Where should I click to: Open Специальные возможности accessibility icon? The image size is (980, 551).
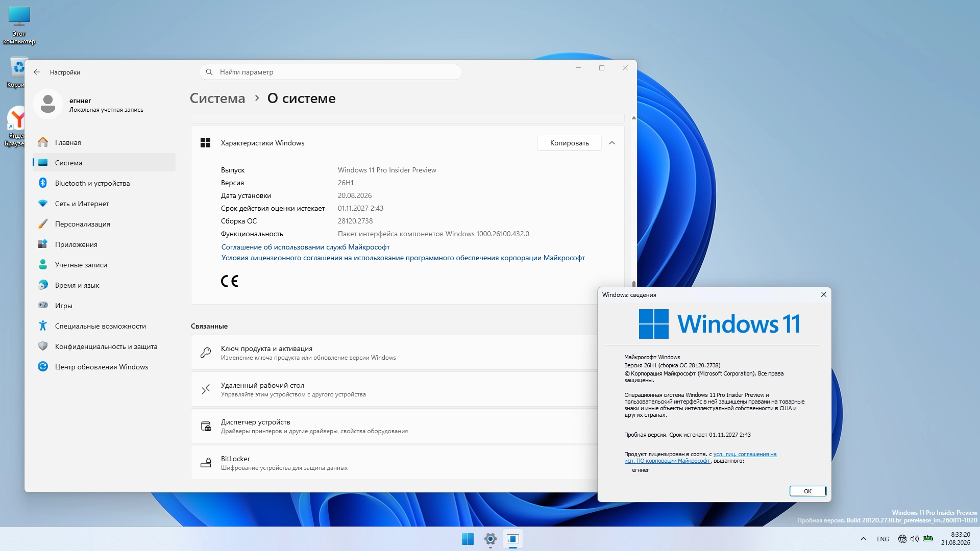[43, 326]
